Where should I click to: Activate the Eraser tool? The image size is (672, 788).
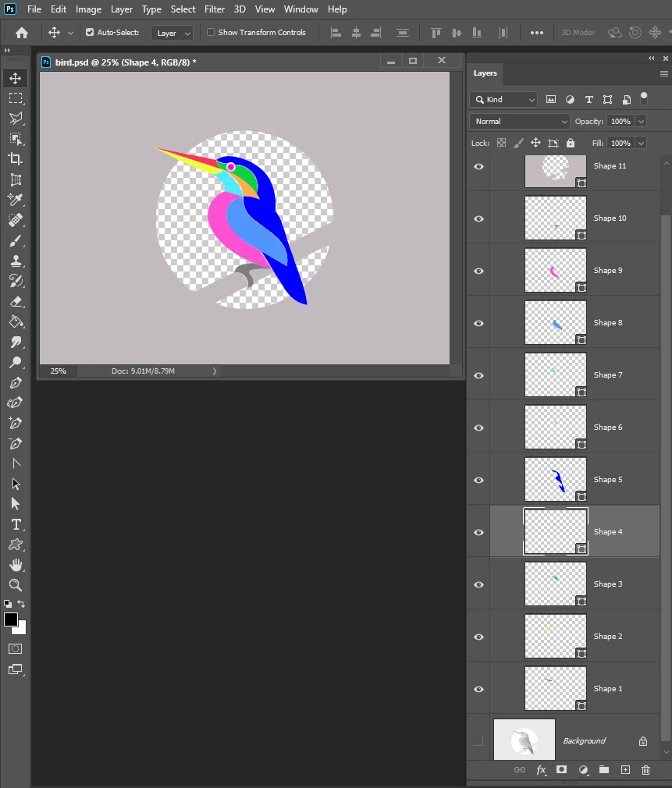point(15,301)
